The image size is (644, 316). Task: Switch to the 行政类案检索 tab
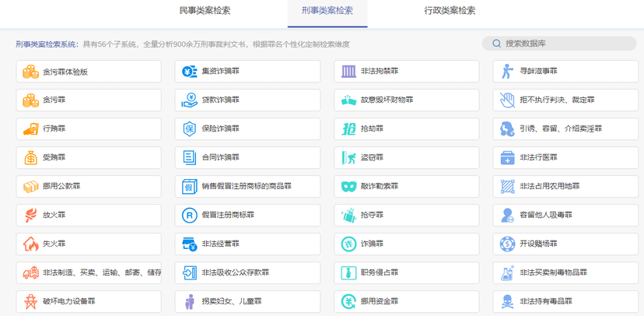450,11
